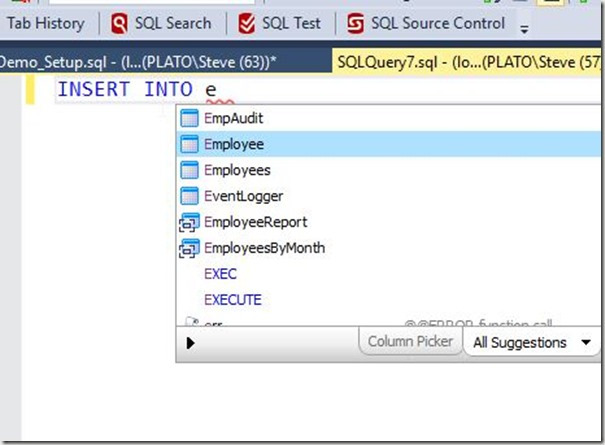Choose the EXECUTE keyword suggestion
The width and height of the screenshot is (605, 445).
coord(389,299)
